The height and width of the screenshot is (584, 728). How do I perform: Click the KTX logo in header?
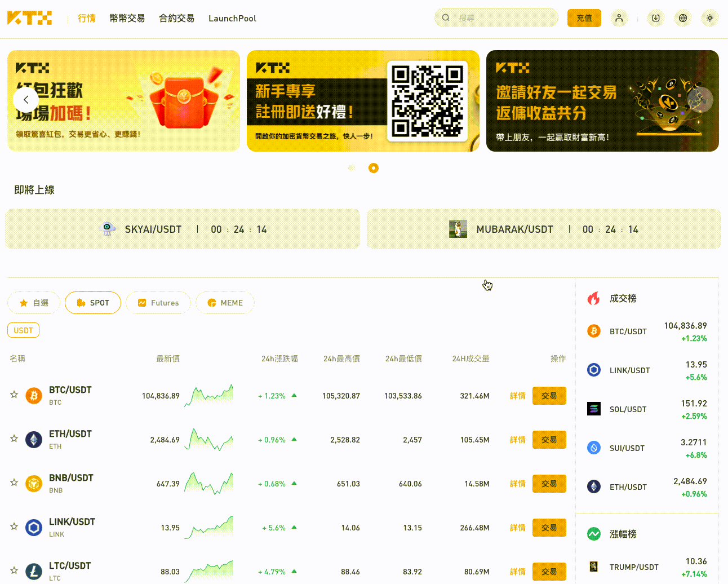[x=29, y=18]
